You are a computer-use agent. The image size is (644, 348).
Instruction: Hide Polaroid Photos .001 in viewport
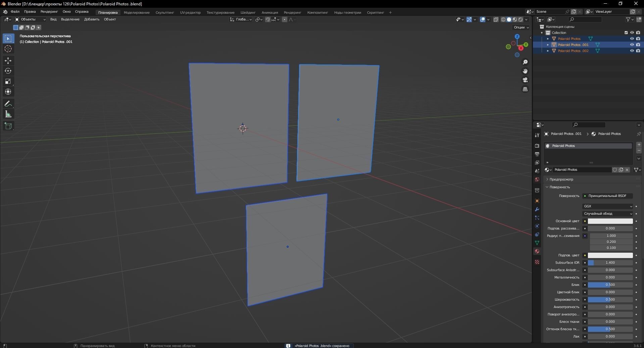coord(632,45)
